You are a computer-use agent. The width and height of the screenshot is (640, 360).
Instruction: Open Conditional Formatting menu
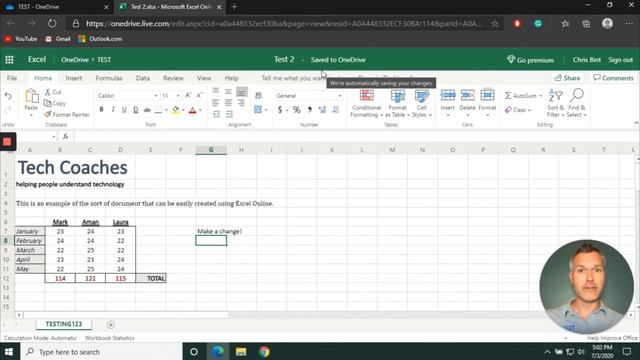click(366, 104)
